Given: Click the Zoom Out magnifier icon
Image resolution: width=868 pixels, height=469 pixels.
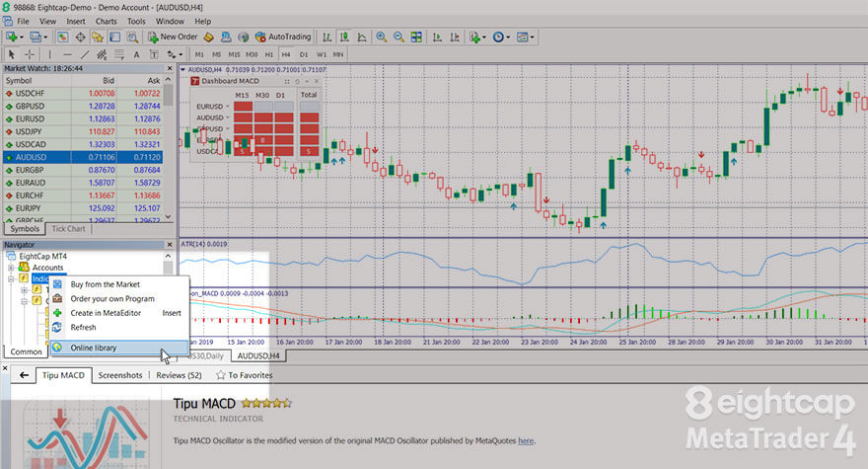Looking at the screenshot, I should pyautogui.click(x=398, y=38).
